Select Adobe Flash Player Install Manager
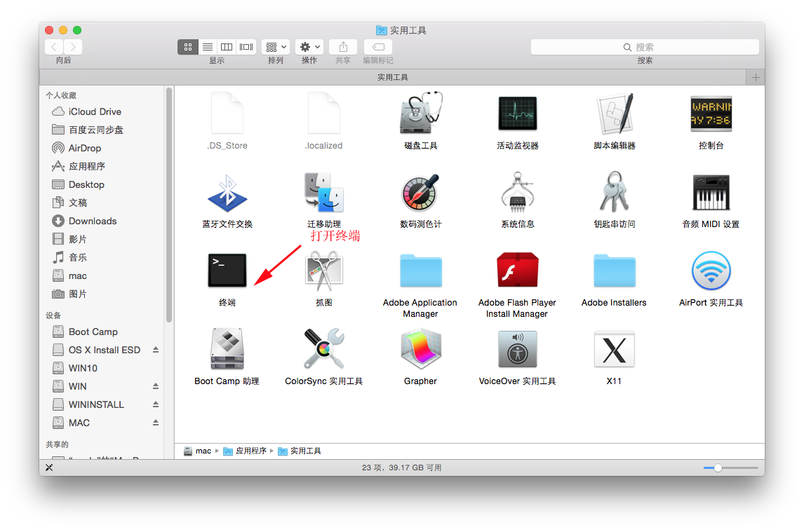The width and height of the screenshot is (804, 532). [x=517, y=270]
